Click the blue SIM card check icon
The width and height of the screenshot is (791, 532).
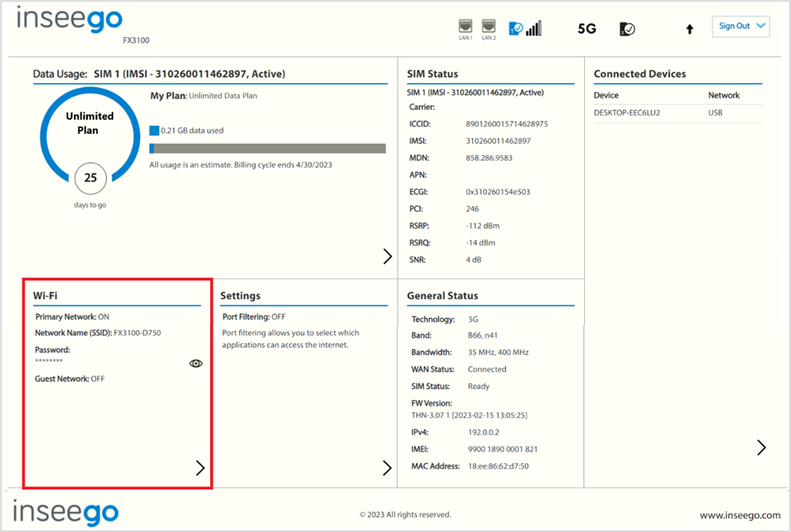[x=516, y=29]
